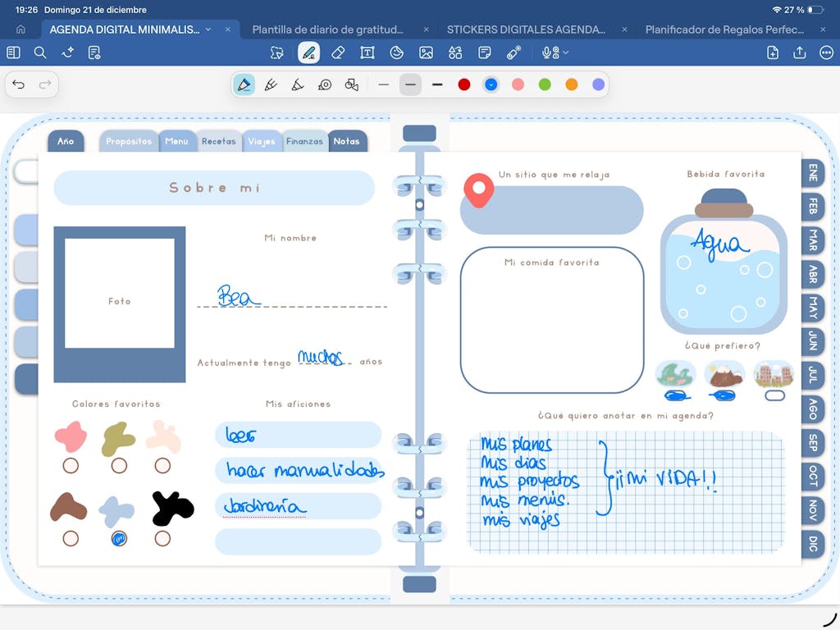Click the Undo arrow
This screenshot has height=630, width=840.
pyautogui.click(x=19, y=84)
